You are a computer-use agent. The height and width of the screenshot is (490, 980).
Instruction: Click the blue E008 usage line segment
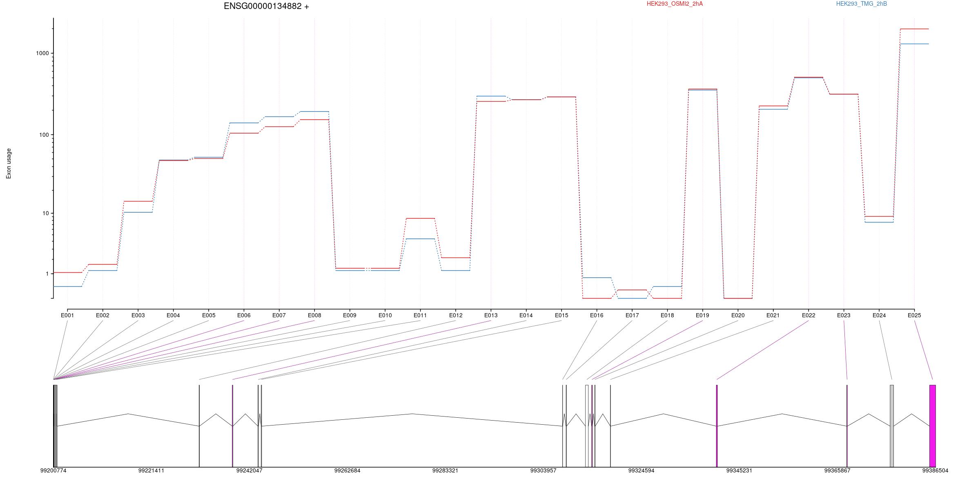314,111
